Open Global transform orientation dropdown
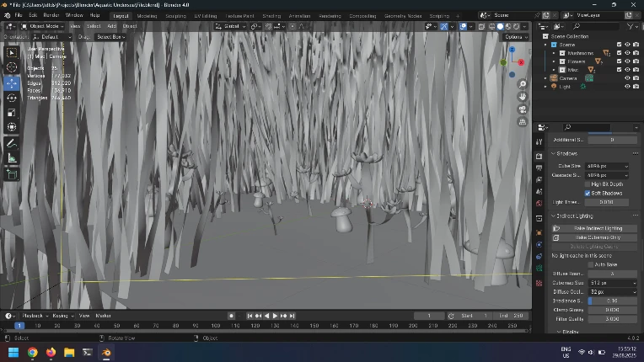Image resolution: width=644 pixels, height=362 pixels. tap(230, 26)
